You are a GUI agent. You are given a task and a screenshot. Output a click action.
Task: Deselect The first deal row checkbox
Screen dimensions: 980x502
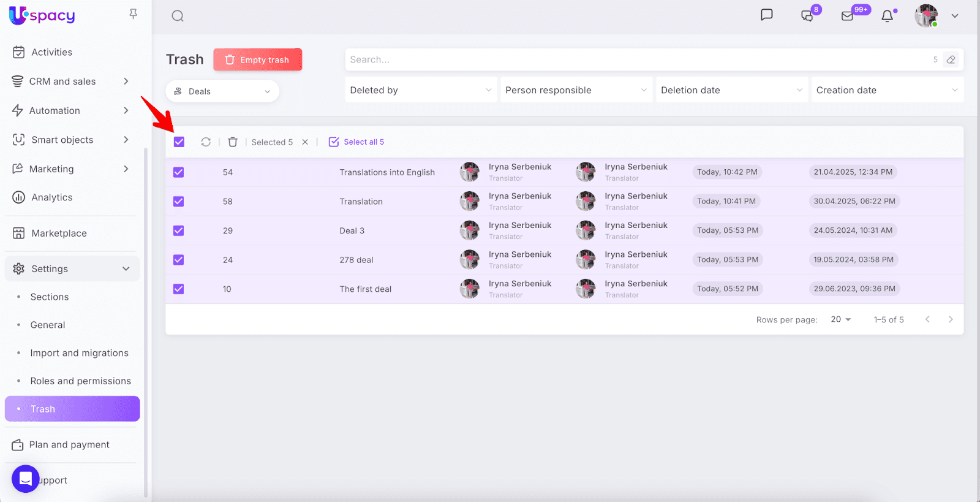click(179, 289)
